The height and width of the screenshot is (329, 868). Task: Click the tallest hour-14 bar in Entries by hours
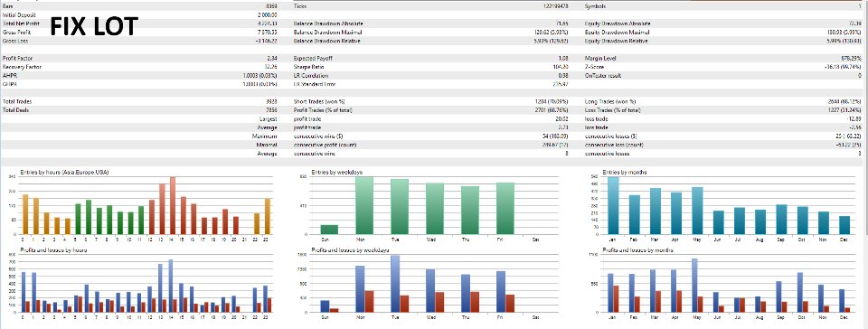click(173, 205)
